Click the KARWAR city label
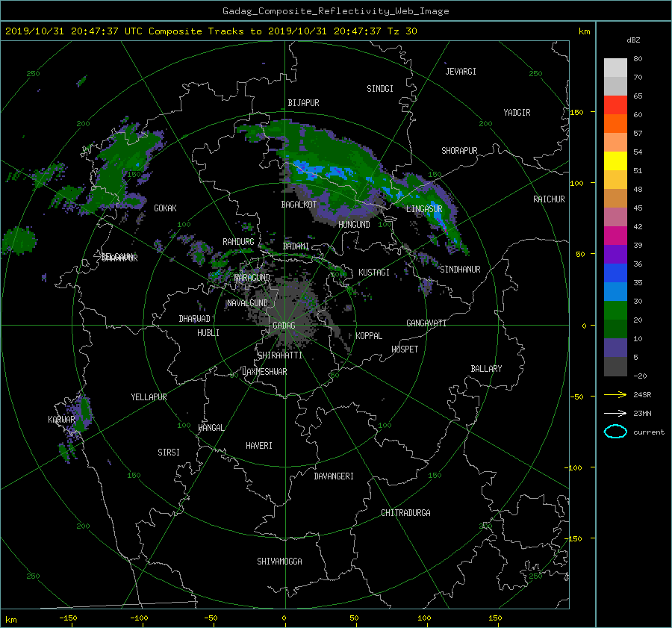 61,420
